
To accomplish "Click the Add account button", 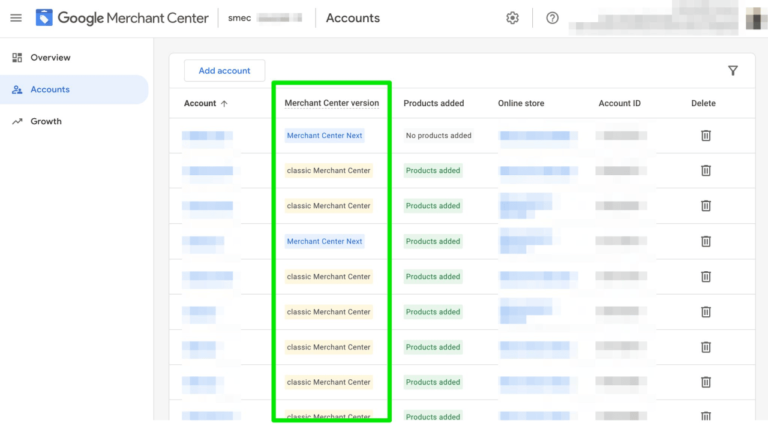I will click(x=224, y=71).
